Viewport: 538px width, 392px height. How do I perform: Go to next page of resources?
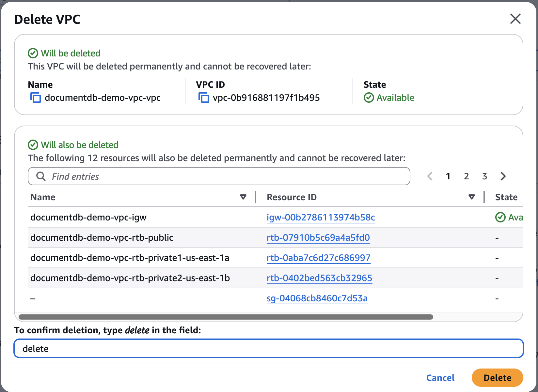tap(503, 176)
